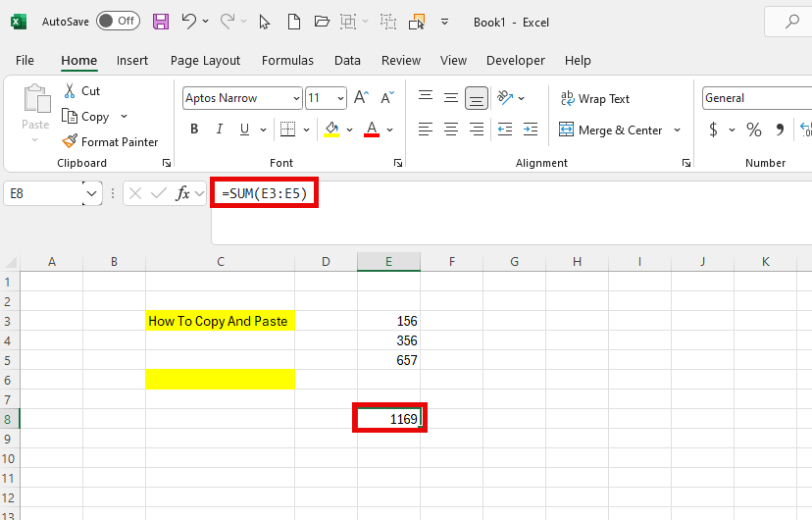
Task: Switch to the Page Layout tab
Action: click(205, 61)
